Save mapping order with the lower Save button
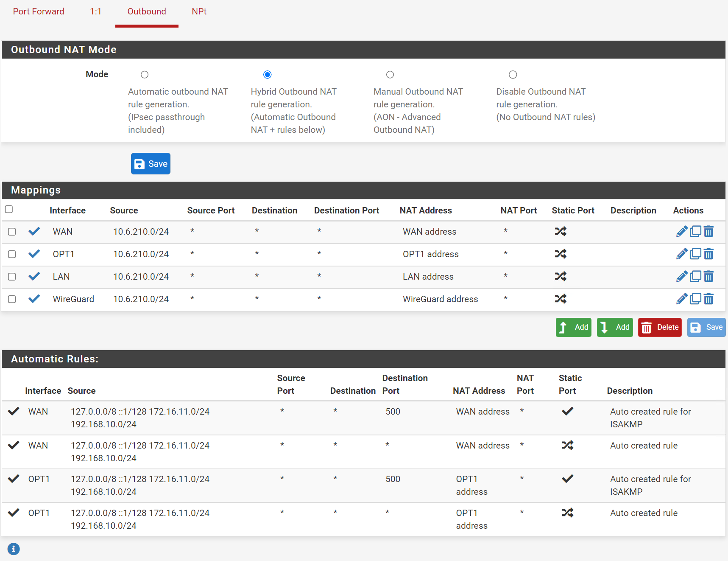The image size is (728, 561). click(x=706, y=327)
